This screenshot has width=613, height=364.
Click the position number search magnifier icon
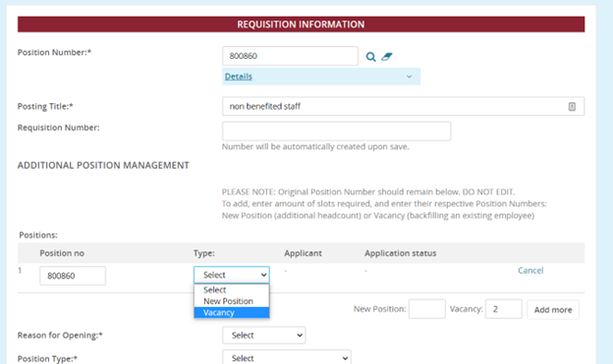click(x=370, y=57)
